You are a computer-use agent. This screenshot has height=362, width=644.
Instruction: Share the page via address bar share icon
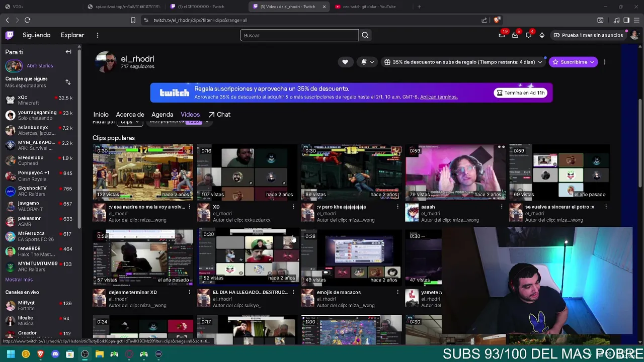[484, 20]
